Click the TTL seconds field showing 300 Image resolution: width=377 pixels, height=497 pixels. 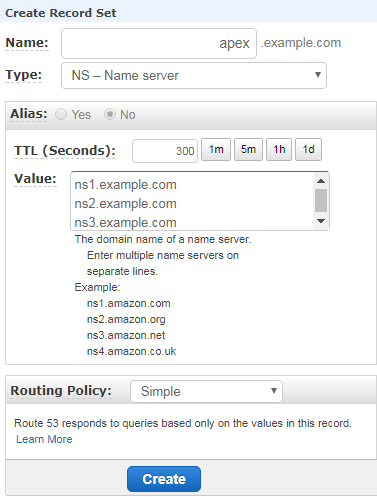point(165,151)
